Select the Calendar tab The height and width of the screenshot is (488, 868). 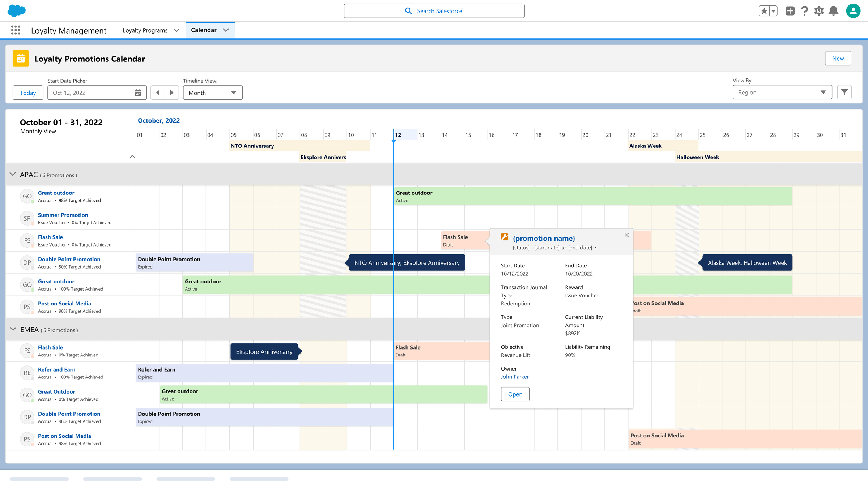click(204, 30)
